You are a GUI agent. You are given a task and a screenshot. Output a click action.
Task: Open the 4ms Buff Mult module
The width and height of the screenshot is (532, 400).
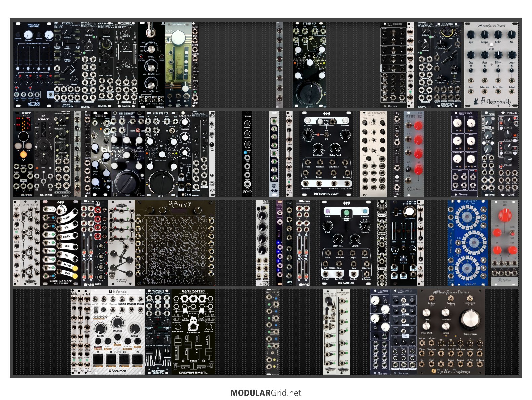pos(274,154)
